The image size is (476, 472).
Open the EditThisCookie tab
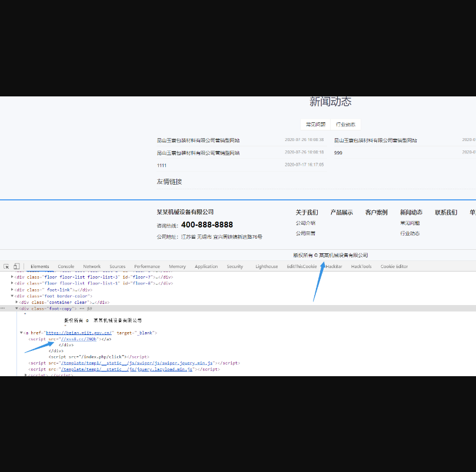pyautogui.click(x=302, y=266)
